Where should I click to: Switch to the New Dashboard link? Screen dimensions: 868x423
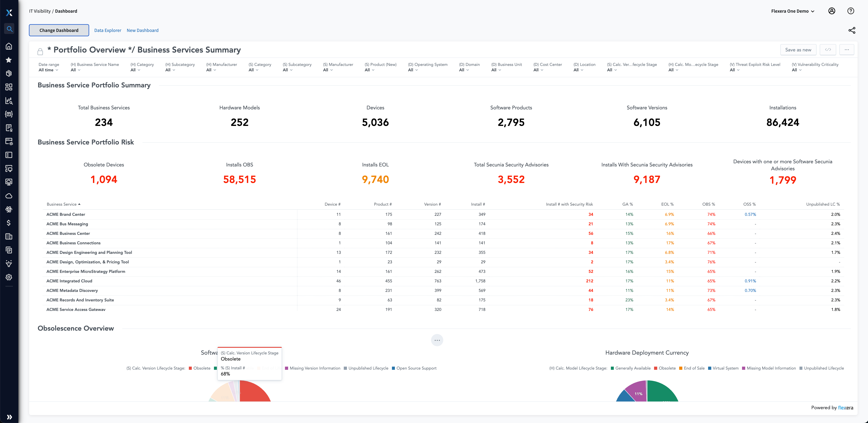pyautogui.click(x=142, y=30)
